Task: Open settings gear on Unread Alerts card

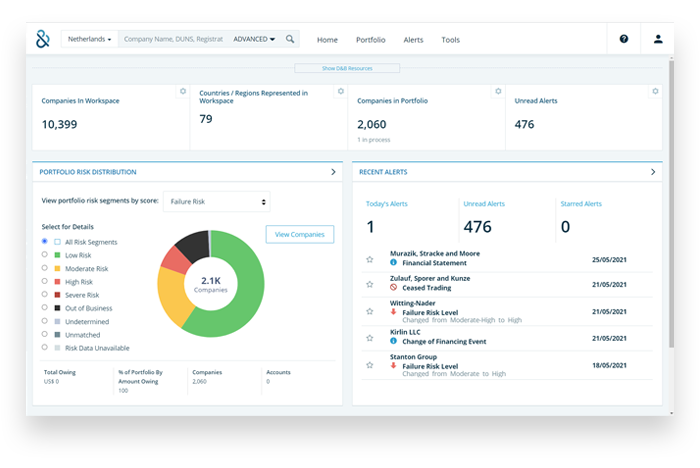Action: tap(655, 91)
